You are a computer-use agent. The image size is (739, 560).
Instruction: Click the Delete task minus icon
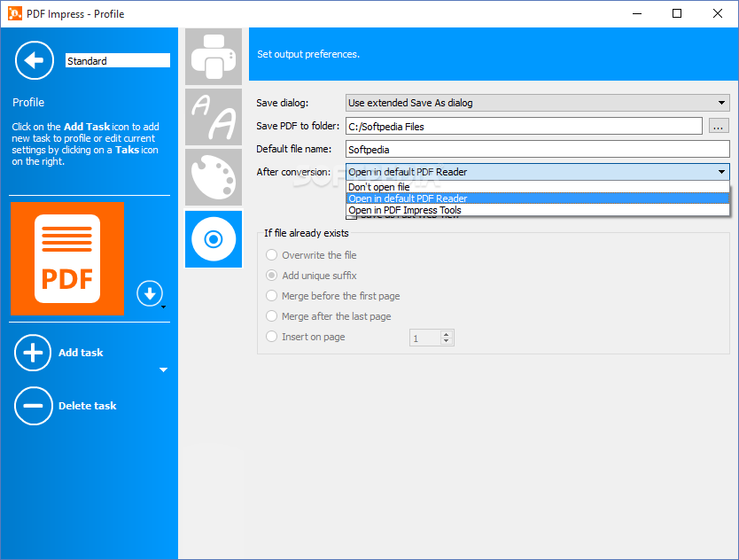coord(33,406)
